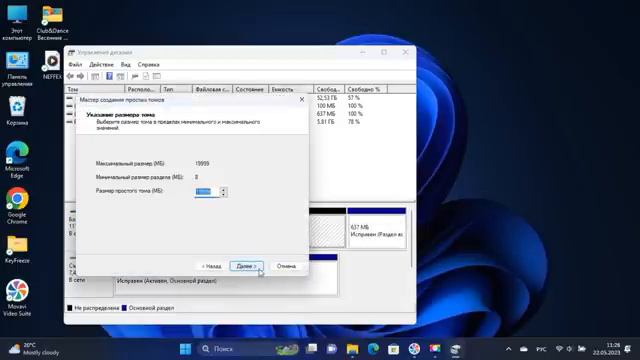This screenshot has height=360, width=640.
Task: Open Task View on the taskbar
Action: tap(311, 349)
